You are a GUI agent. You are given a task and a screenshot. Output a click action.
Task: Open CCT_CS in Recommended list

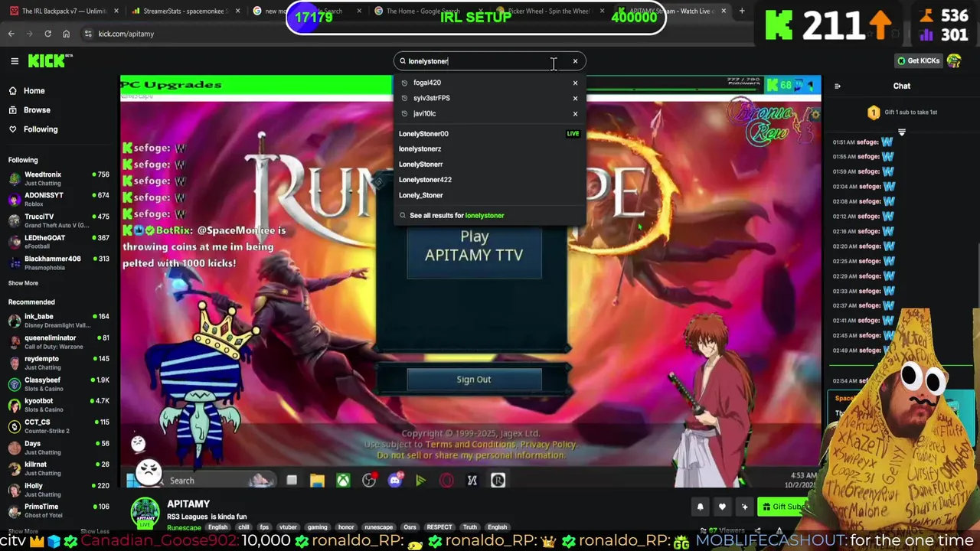point(60,425)
